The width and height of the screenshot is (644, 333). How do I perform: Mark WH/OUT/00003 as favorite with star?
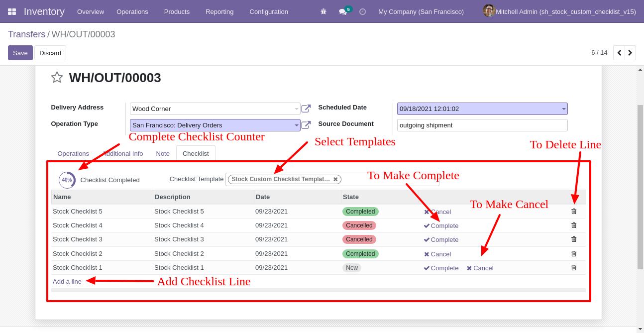(57, 77)
